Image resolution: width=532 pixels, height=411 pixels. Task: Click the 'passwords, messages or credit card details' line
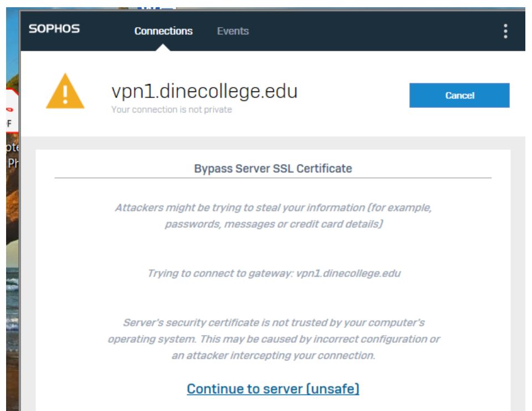click(274, 224)
